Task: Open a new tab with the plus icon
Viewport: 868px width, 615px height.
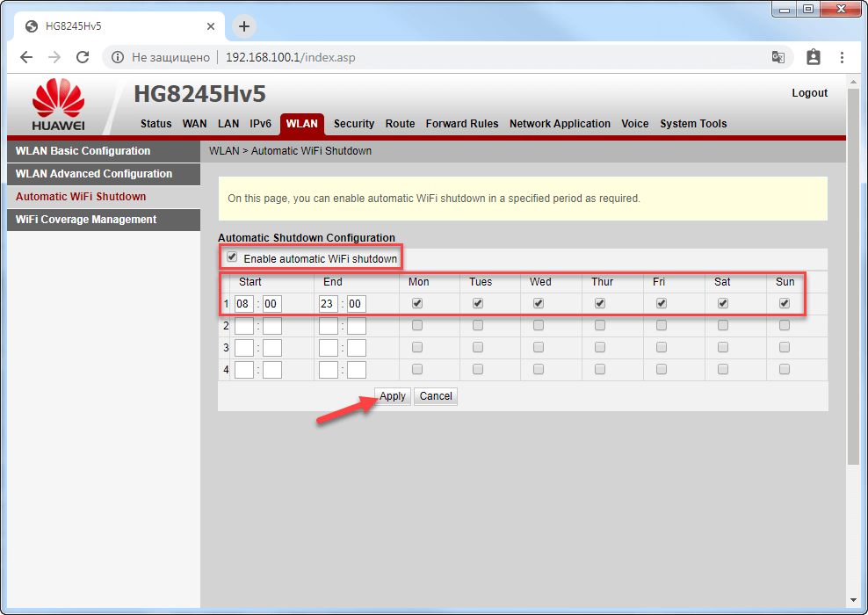Action: click(x=244, y=26)
